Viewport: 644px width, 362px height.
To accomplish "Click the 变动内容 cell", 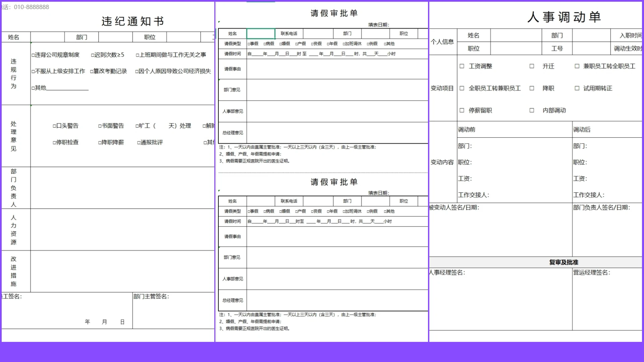I will point(442,162).
